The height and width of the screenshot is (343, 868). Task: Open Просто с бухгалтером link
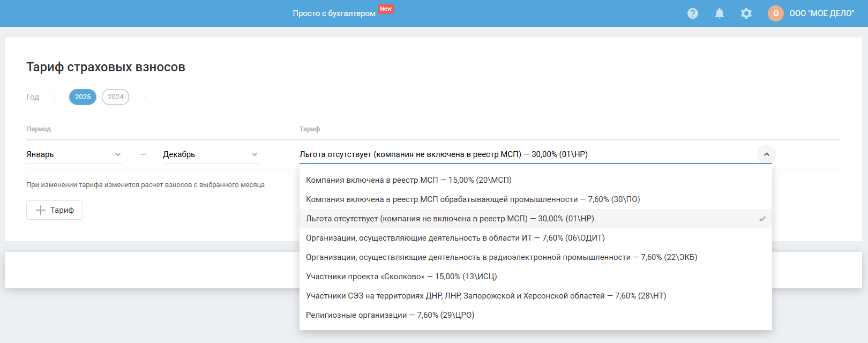pos(334,13)
